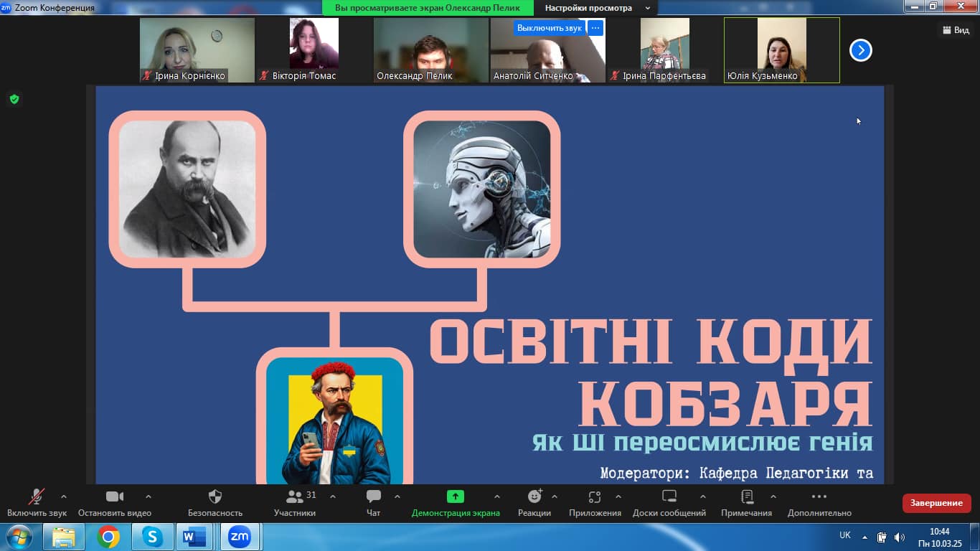Select Олександр Пелик video thumbnail
The height and width of the screenshot is (551, 980).
[431, 50]
